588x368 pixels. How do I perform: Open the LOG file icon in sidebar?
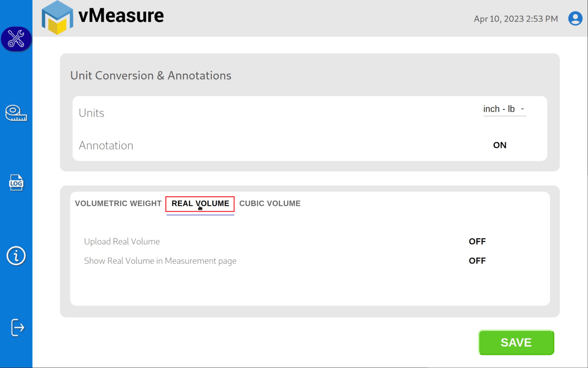click(x=16, y=182)
